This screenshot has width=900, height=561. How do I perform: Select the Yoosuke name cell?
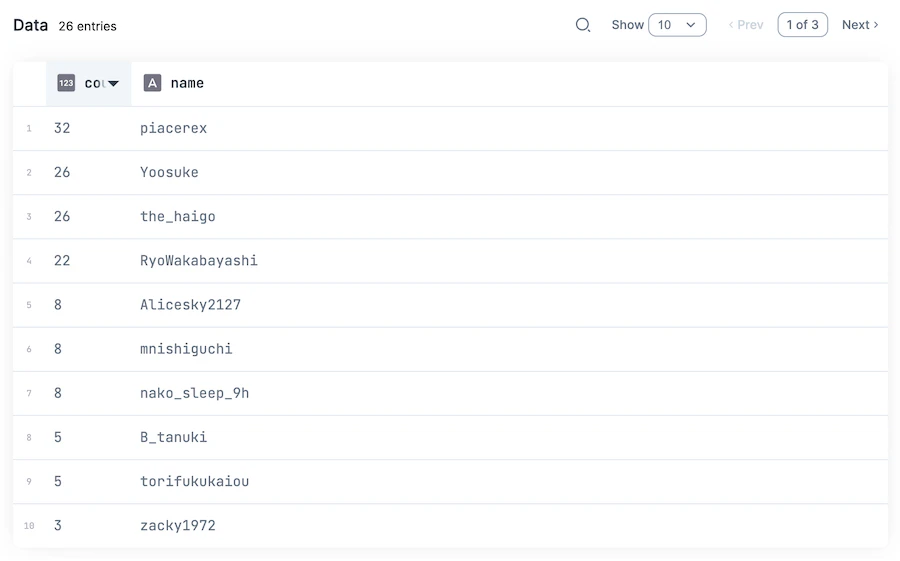click(169, 172)
